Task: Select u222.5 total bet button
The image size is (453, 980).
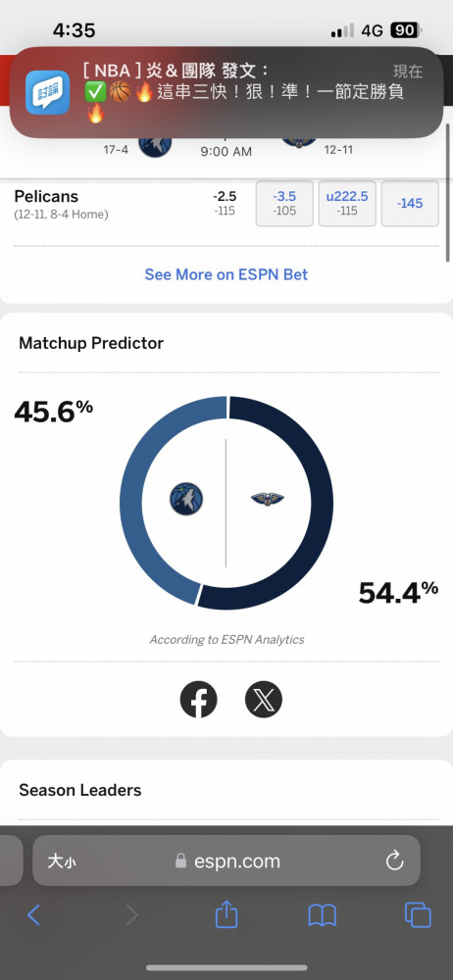Action: tap(347, 203)
